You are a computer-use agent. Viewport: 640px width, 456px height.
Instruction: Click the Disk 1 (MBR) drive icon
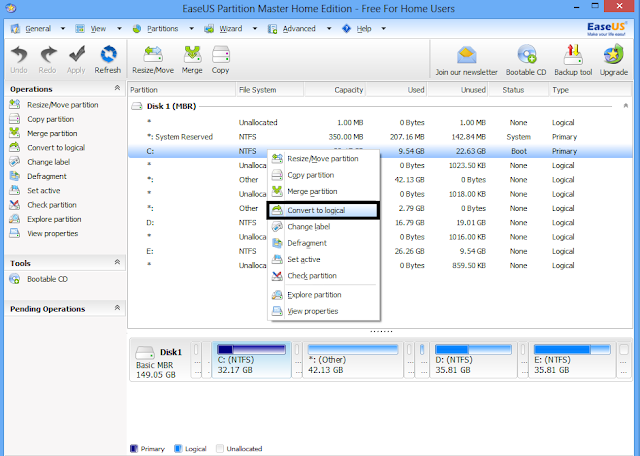click(136, 106)
